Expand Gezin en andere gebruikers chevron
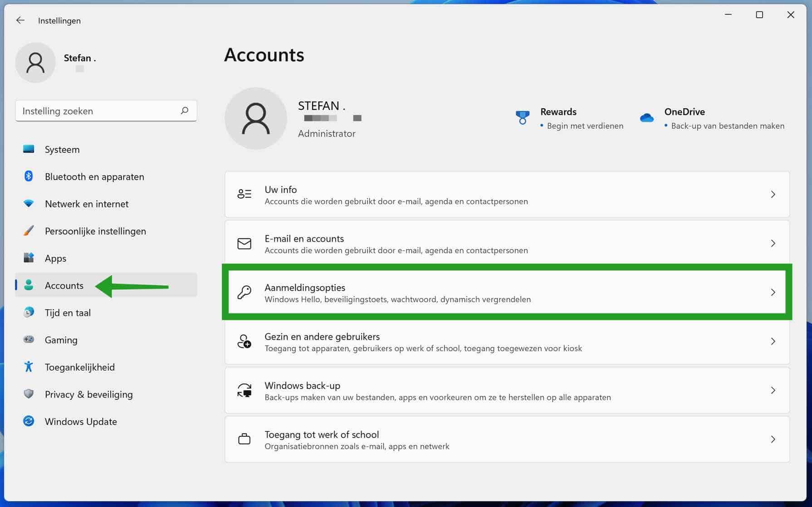The width and height of the screenshot is (812, 507). pyautogui.click(x=773, y=341)
